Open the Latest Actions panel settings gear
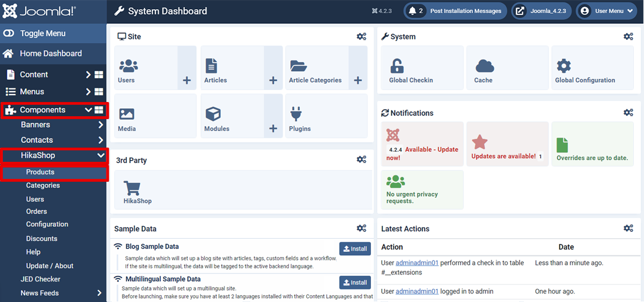The width and height of the screenshot is (644, 302). [x=628, y=228]
